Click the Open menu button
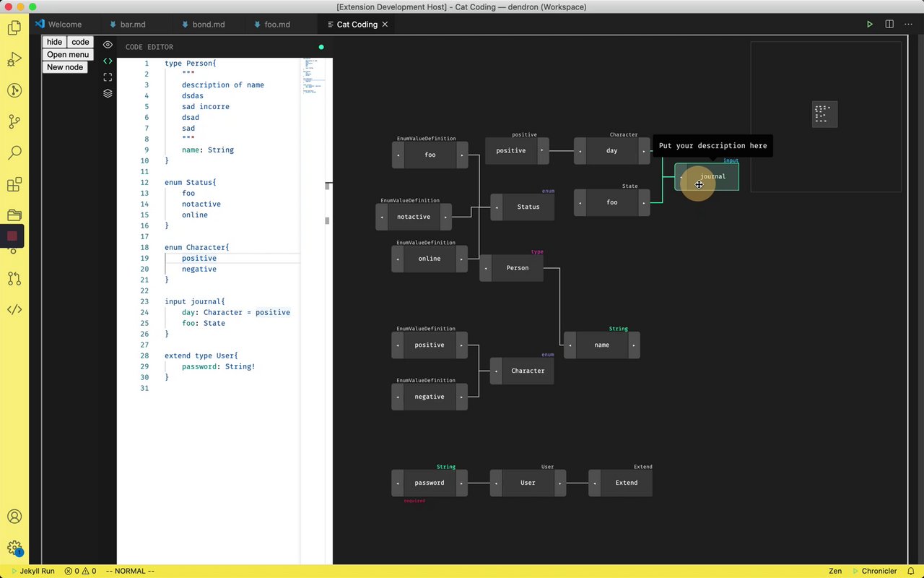Image resolution: width=924 pixels, height=578 pixels. (x=68, y=54)
